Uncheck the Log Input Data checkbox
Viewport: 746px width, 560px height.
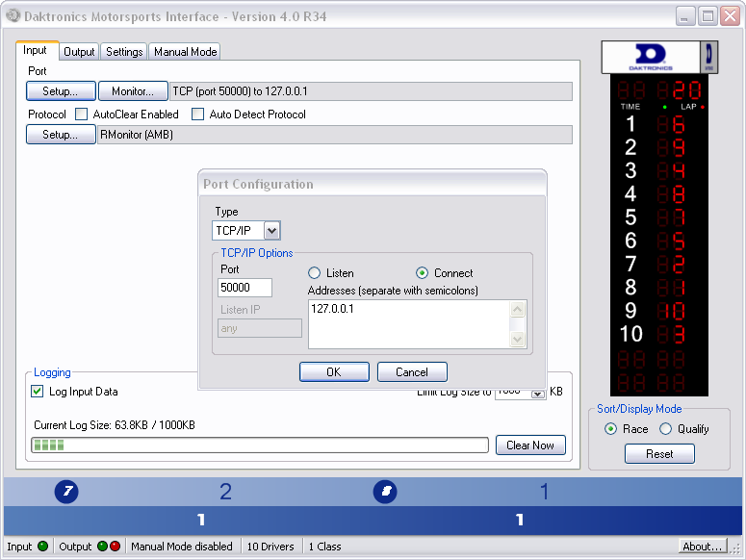coord(38,392)
